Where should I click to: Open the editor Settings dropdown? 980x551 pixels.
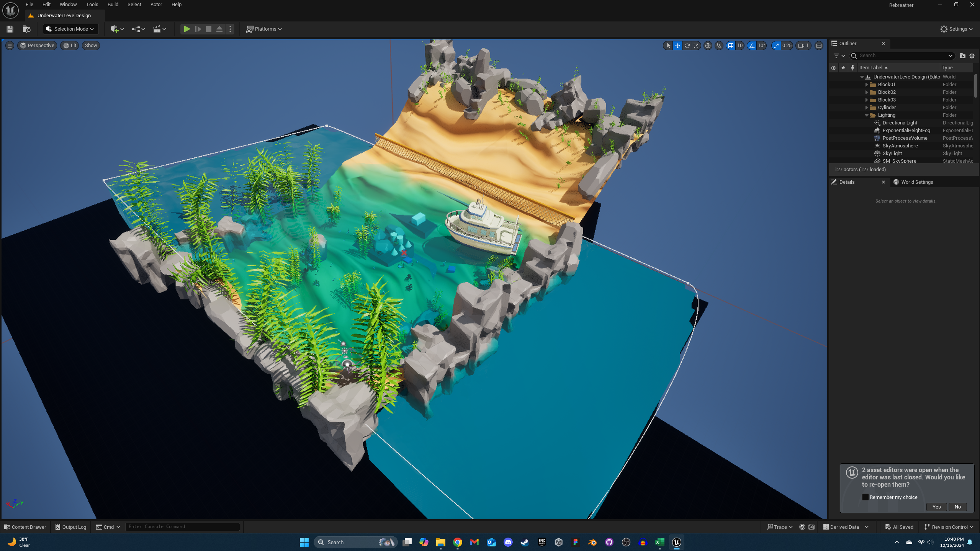tap(956, 29)
